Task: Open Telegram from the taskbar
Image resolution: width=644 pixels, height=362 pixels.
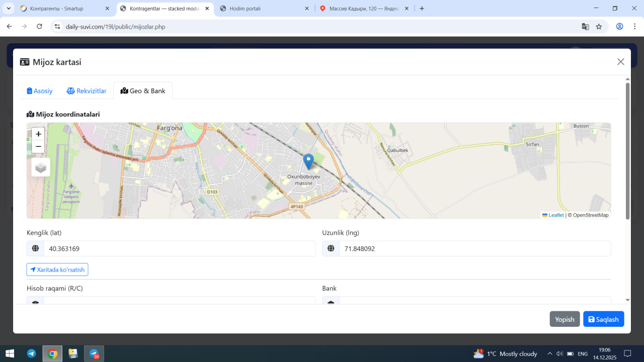Action: pyautogui.click(x=32, y=353)
